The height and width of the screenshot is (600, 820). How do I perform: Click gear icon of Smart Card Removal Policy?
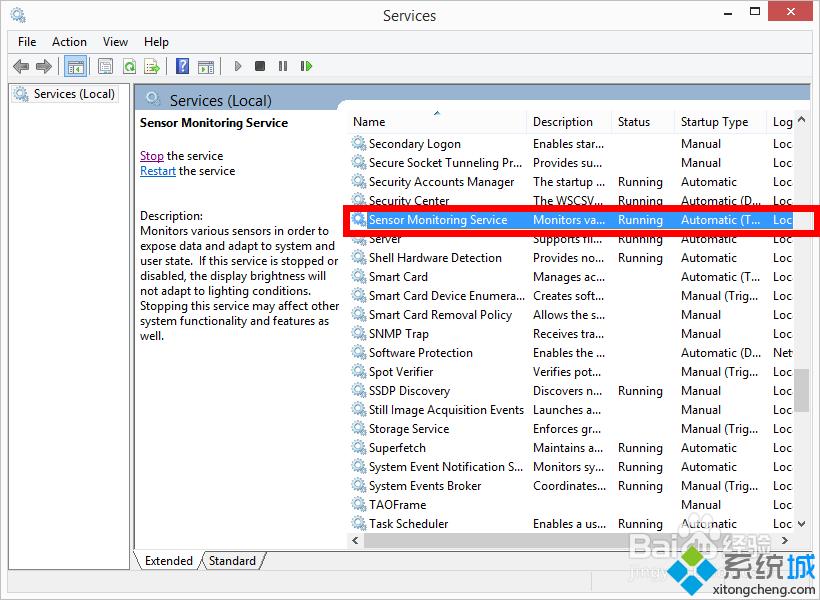pyautogui.click(x=359, y=314)
